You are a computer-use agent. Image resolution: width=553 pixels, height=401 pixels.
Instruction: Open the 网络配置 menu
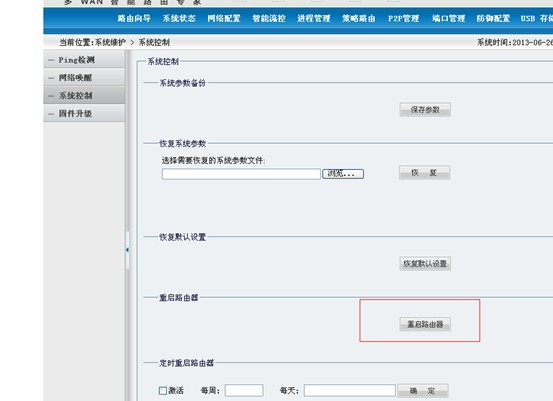coord(224,18)
